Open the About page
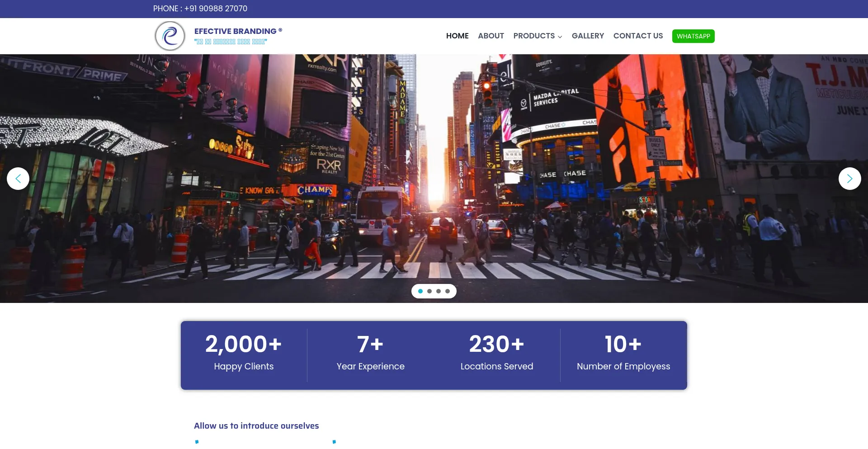The image size is (868, 449). coord(491,36)
